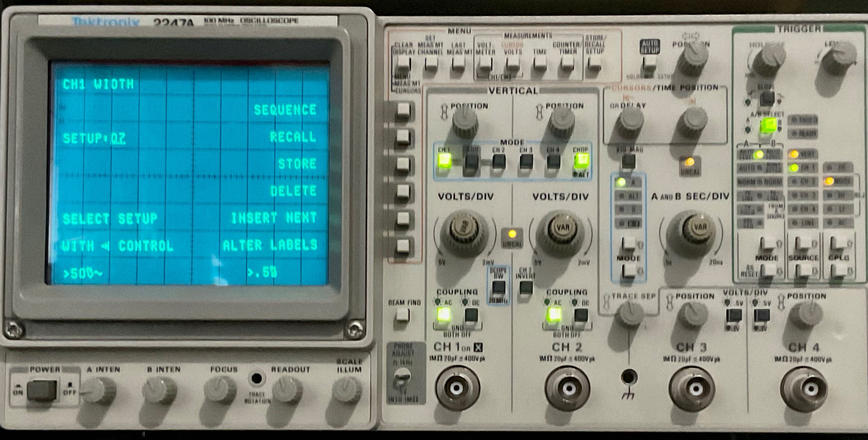Push the CH 4 VOLTS/DIV .5V button
Image resolution: width=868 pixels, height=440 pixels.
tap(761, 316)
